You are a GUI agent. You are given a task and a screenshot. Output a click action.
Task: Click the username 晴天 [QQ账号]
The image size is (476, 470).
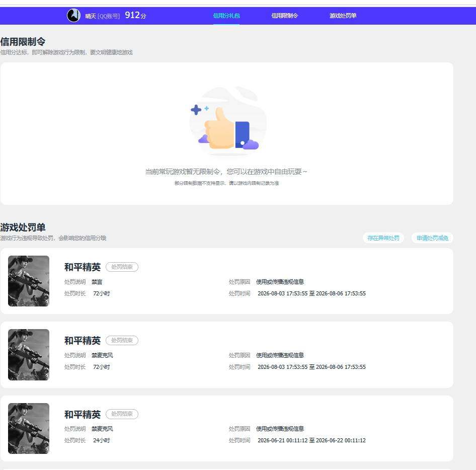click(102, 16)
